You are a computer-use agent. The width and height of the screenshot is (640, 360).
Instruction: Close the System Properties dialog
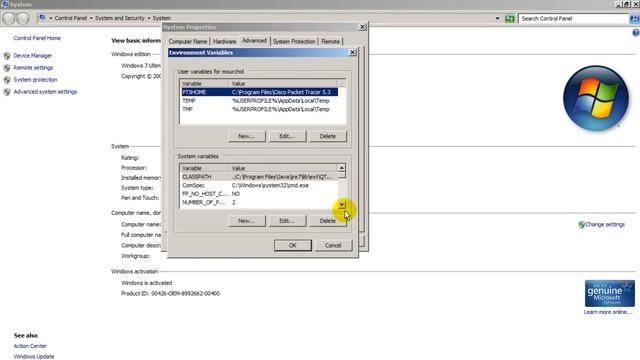[x=362, y=27]
